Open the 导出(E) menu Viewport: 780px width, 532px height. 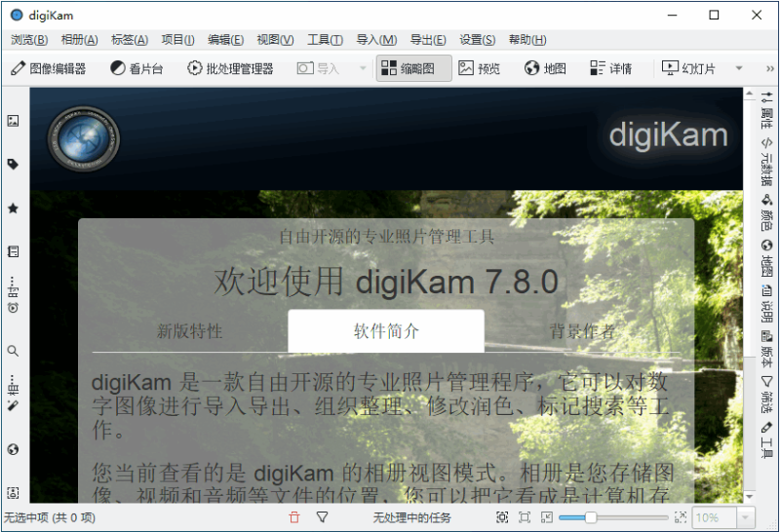pos(428,40)
